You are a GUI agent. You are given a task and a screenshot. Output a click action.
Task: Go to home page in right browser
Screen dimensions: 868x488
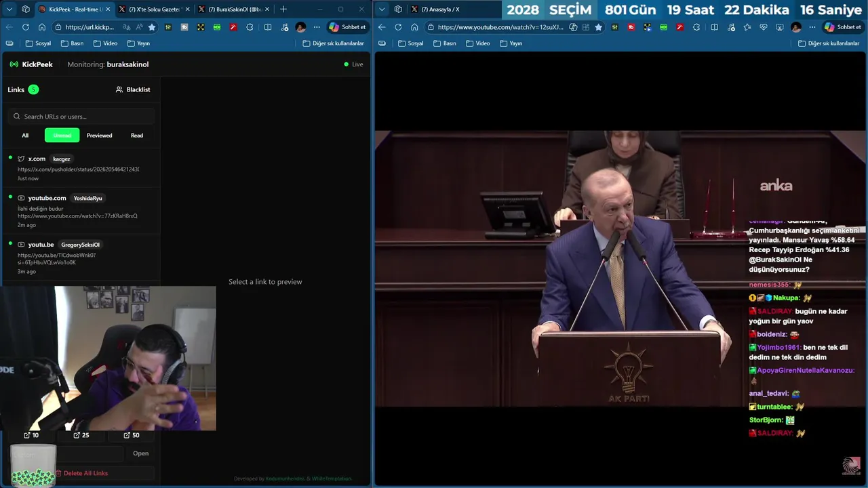[x=414, y=27]
